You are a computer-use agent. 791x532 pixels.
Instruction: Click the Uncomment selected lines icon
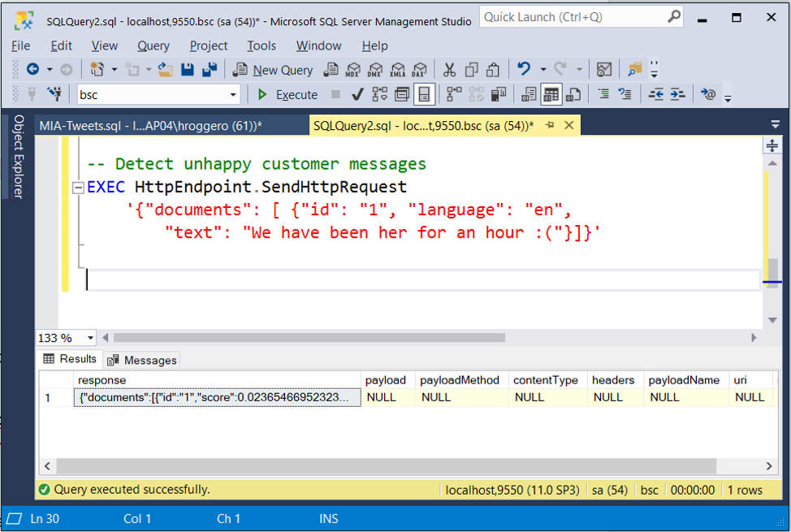625,94
